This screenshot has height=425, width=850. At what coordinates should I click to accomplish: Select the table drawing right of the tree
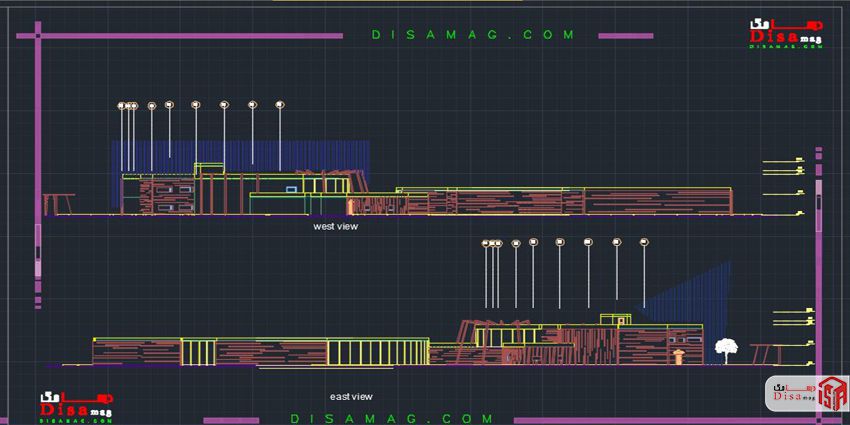[x=764, y=352]
